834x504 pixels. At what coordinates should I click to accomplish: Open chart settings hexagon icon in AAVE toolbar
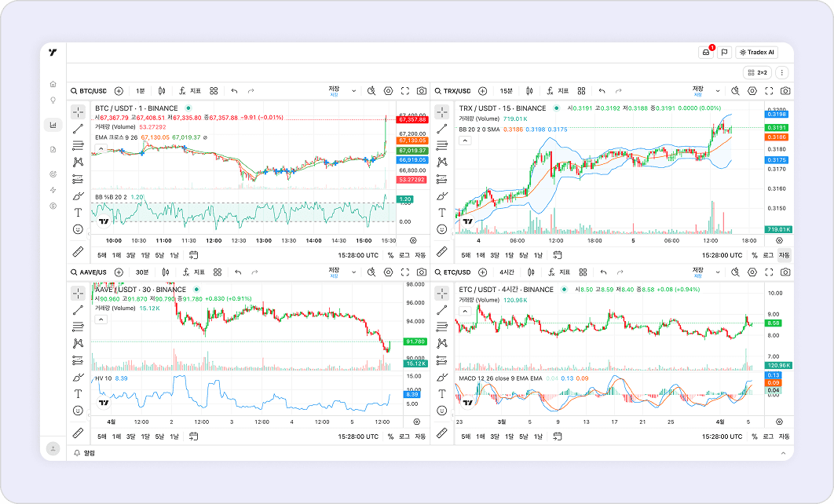pos(388,272)
